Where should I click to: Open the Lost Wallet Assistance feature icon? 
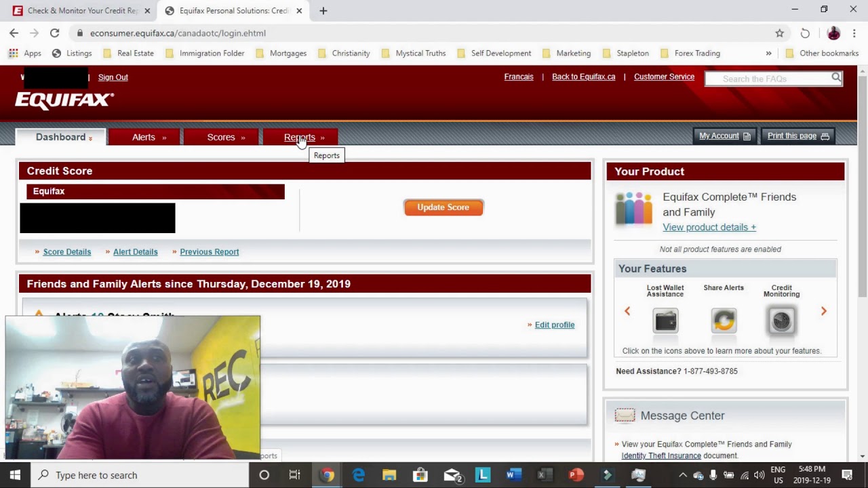pos(665,321)
